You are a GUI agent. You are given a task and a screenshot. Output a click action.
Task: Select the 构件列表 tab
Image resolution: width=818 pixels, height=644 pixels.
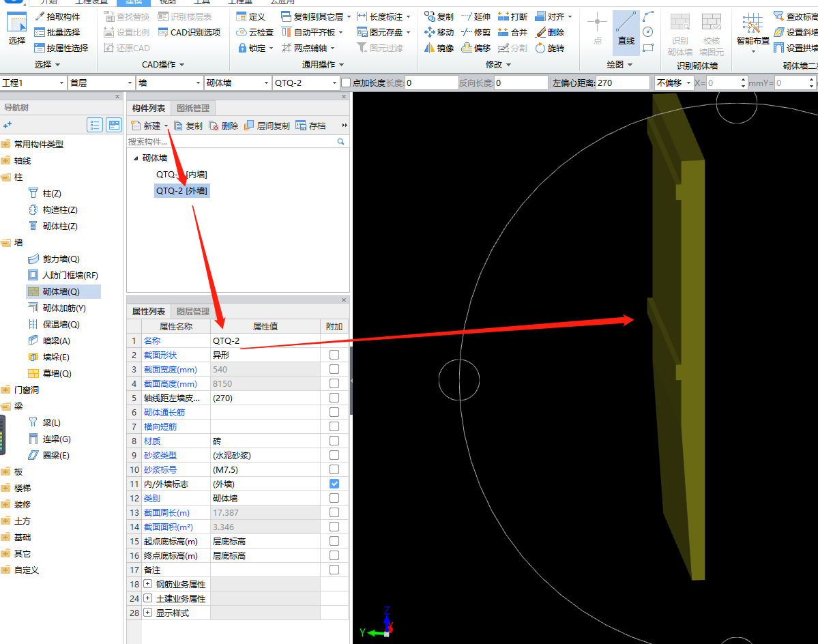coord(149,108)
